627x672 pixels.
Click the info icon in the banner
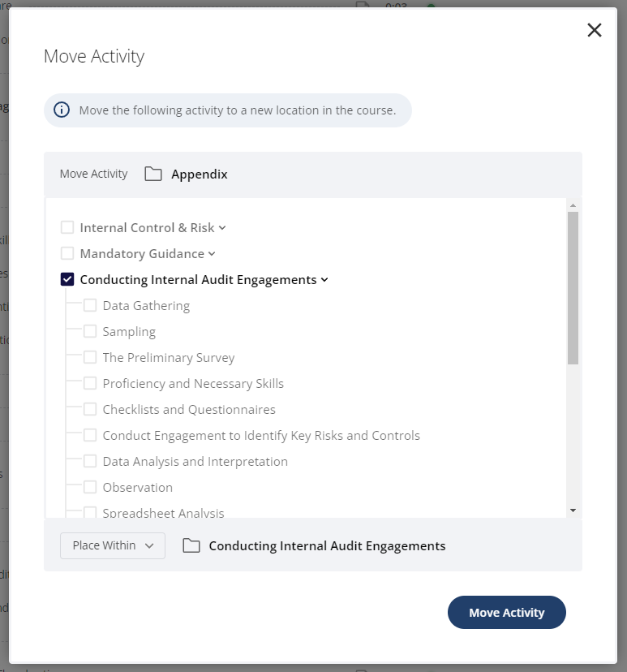tap(62, 110)
